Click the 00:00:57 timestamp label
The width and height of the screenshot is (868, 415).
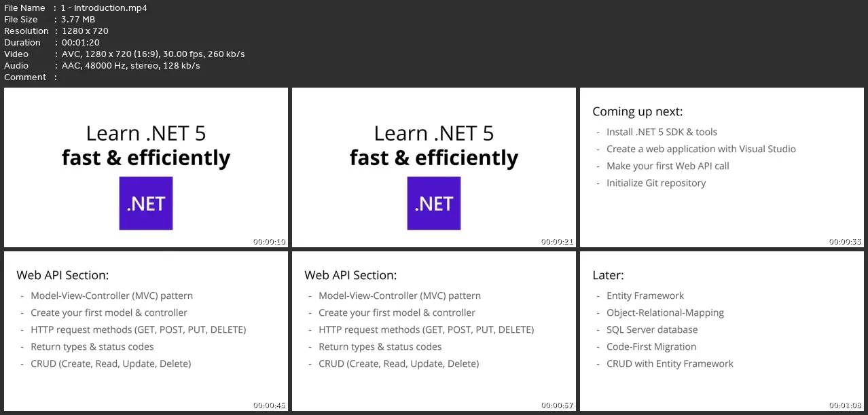coord(558,405)
